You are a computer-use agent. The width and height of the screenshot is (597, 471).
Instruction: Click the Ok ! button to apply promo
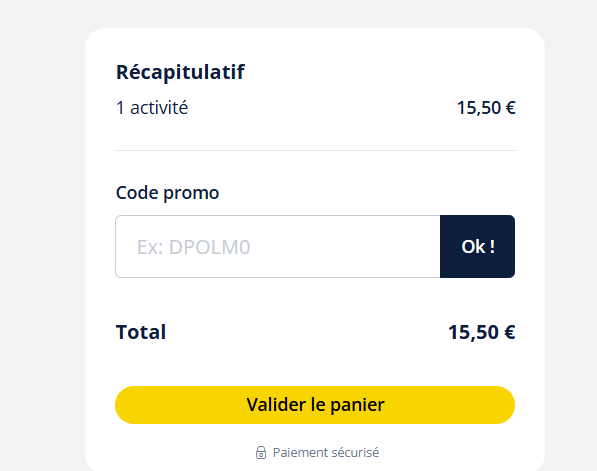477,246
